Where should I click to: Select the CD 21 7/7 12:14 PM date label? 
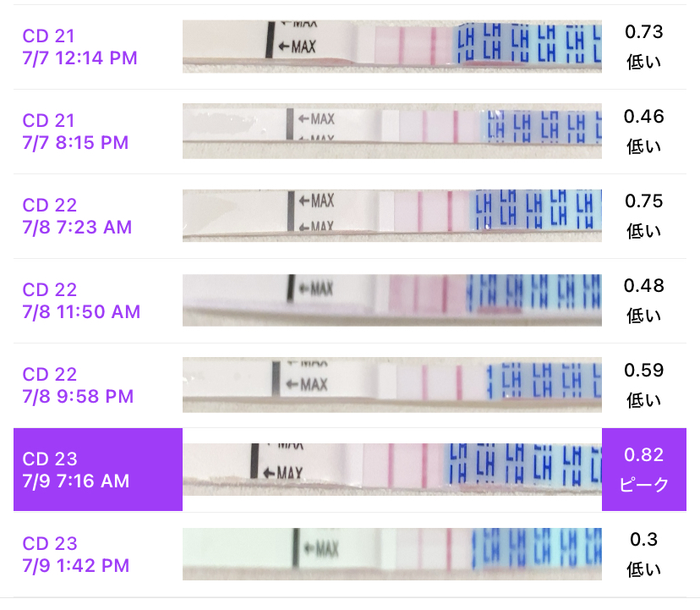tap(80, 47)
